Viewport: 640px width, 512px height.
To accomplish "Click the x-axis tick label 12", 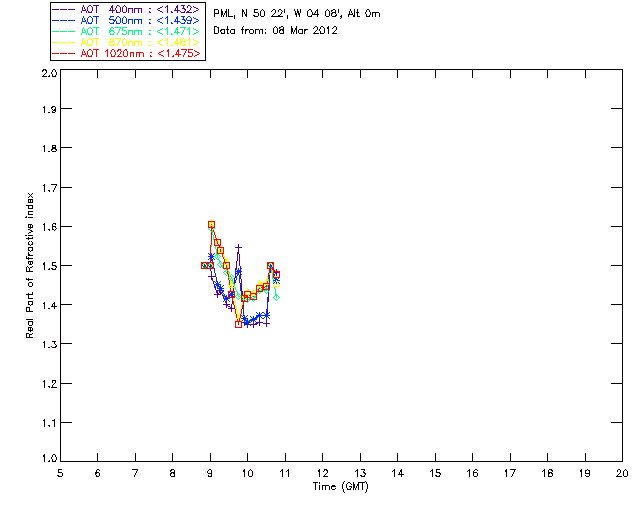I will click(x=322, y=473).
